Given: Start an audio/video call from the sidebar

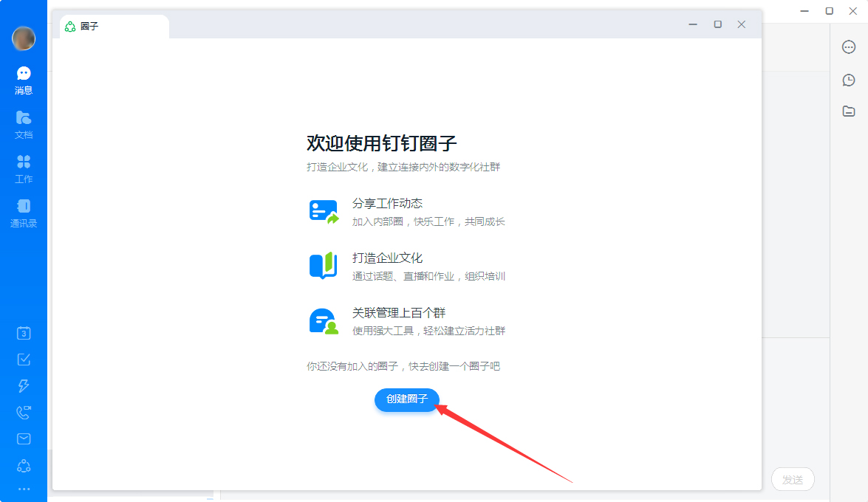Looking at the screenshot, I should point(23,412).
